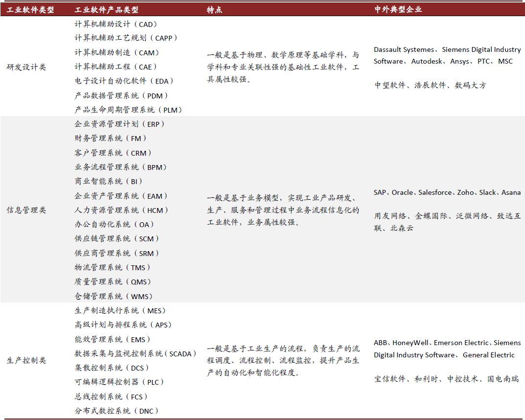
Task: Click 供应链管理系统（SCM）row
Action: click(x=116, y=238)
